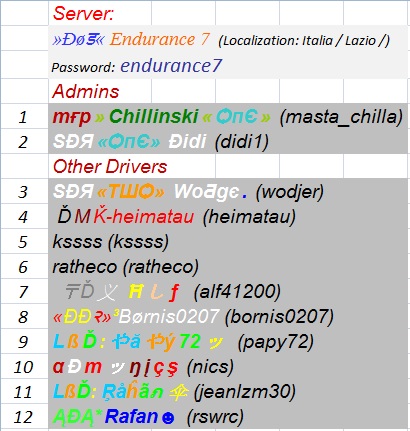The image size is (410, 431).
Task: Select the Didi (didi1) admin row
Action: point(228,141)
